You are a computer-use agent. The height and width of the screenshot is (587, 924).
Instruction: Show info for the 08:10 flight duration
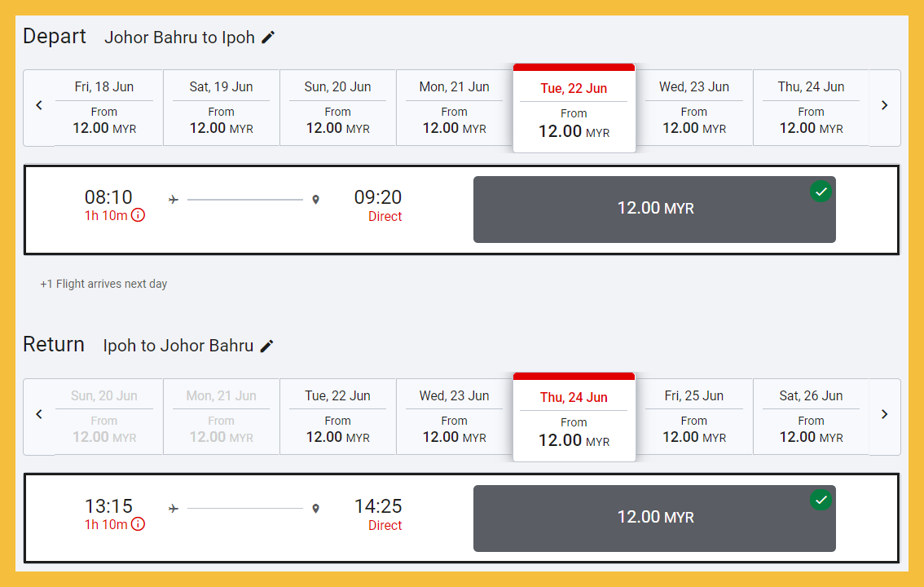(138, 215)
